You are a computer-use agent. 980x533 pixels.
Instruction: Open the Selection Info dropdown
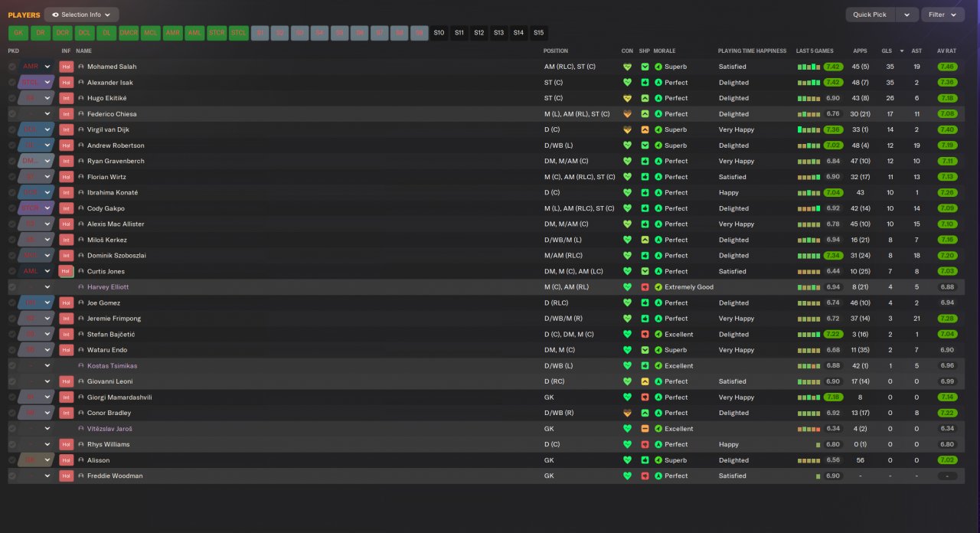tap(81, 15)
